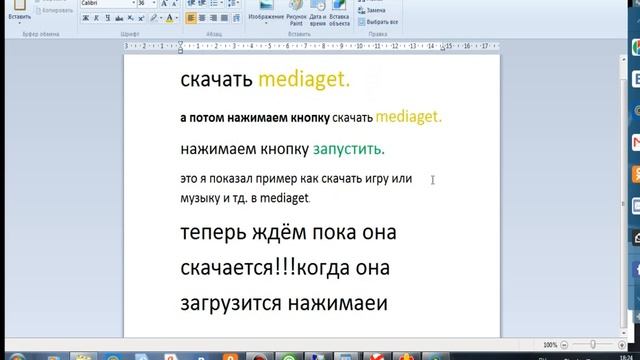
Task: Justify the paragraph text
Action: point(224,18)
